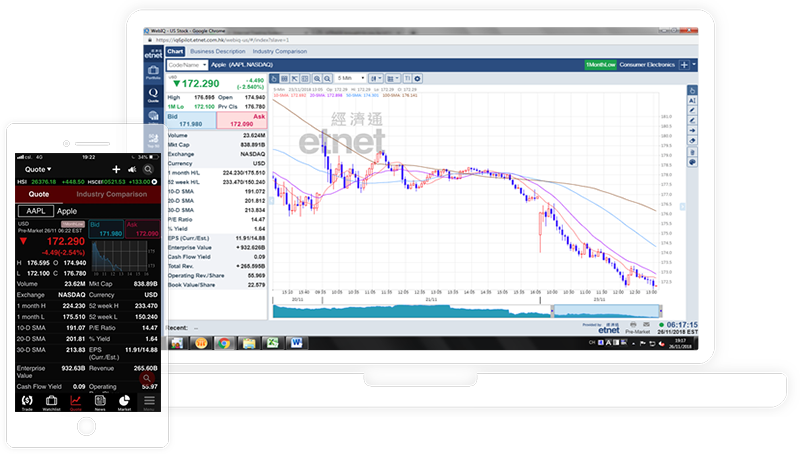
Task: Open Chrome in the Windows taskbar
Action: 224,343
